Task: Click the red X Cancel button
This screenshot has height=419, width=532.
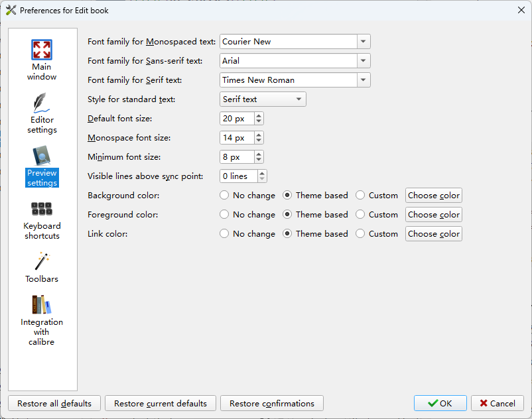Action: [x=497, y=403]
